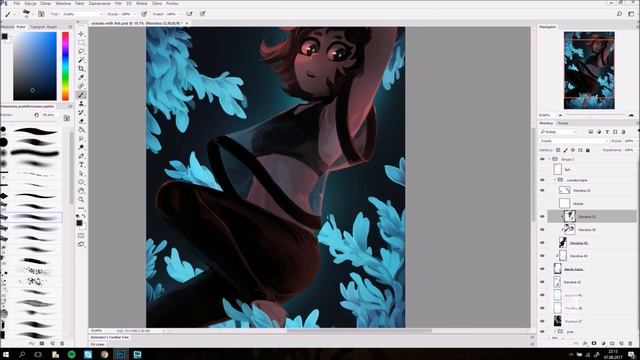
Task: Collapse the nested group under Grupa 2
Action: 555,180
